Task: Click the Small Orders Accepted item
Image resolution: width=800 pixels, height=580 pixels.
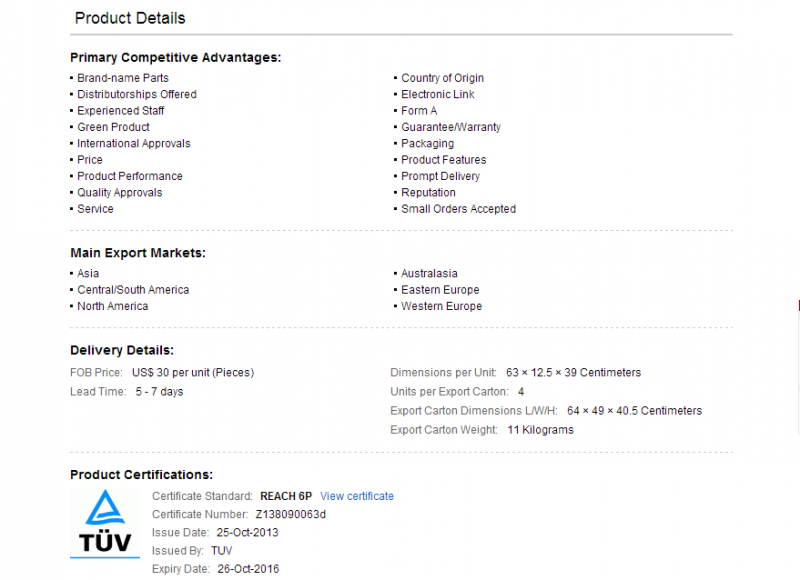Action: tap(458, 209)
